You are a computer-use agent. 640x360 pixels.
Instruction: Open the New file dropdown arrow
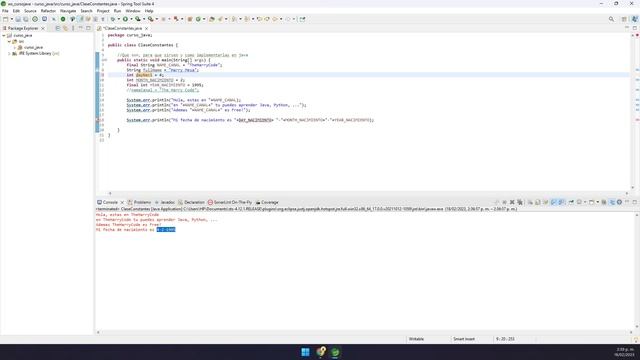click(x=12, y=19)
